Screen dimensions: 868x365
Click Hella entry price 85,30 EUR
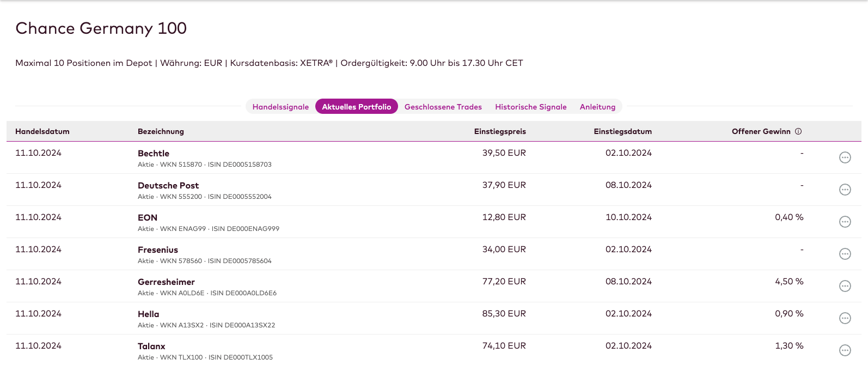pos(504,314)
